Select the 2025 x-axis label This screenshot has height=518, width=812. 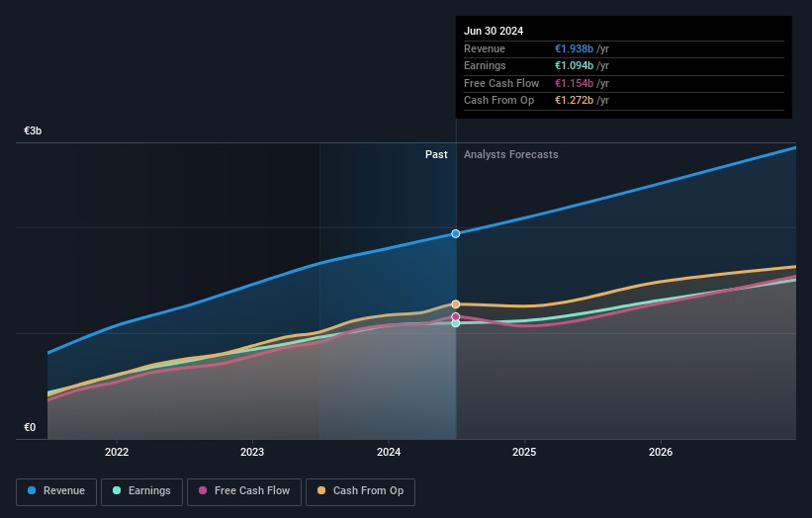tap(524, 452)
